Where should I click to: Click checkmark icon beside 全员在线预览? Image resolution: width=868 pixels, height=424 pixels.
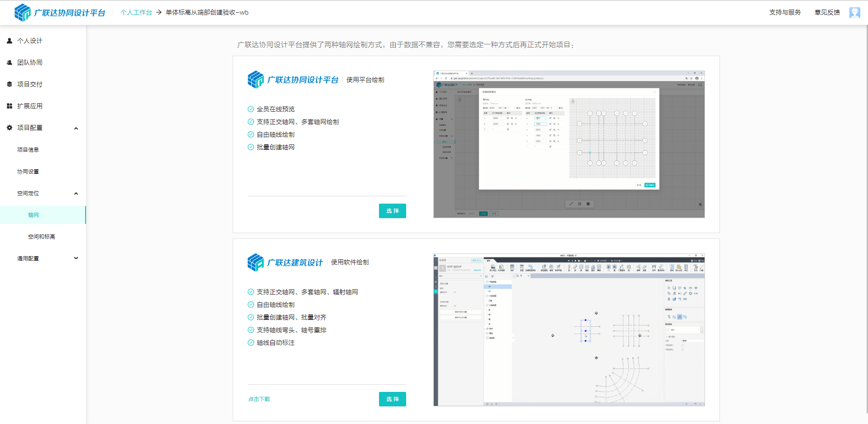251,109
